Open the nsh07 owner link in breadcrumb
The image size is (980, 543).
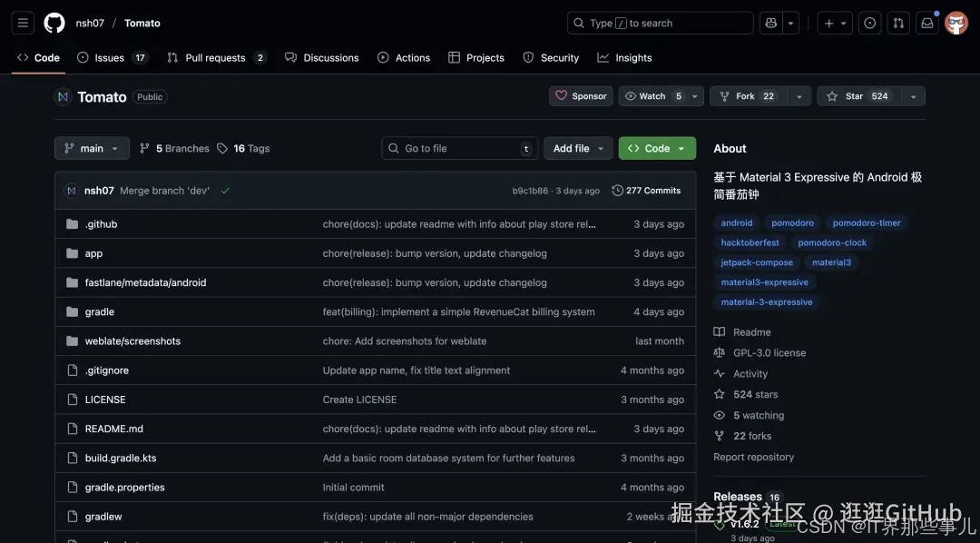90,23
